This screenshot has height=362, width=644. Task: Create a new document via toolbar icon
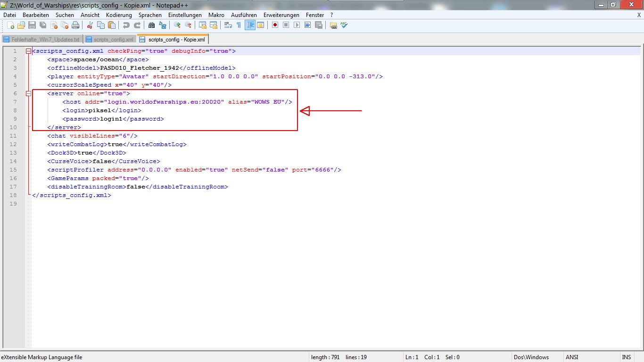click(x=10, y=25)
